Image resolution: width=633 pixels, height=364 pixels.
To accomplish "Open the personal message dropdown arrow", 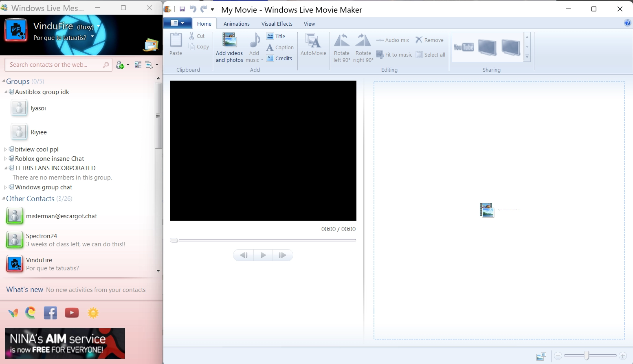I will point(92,37).
